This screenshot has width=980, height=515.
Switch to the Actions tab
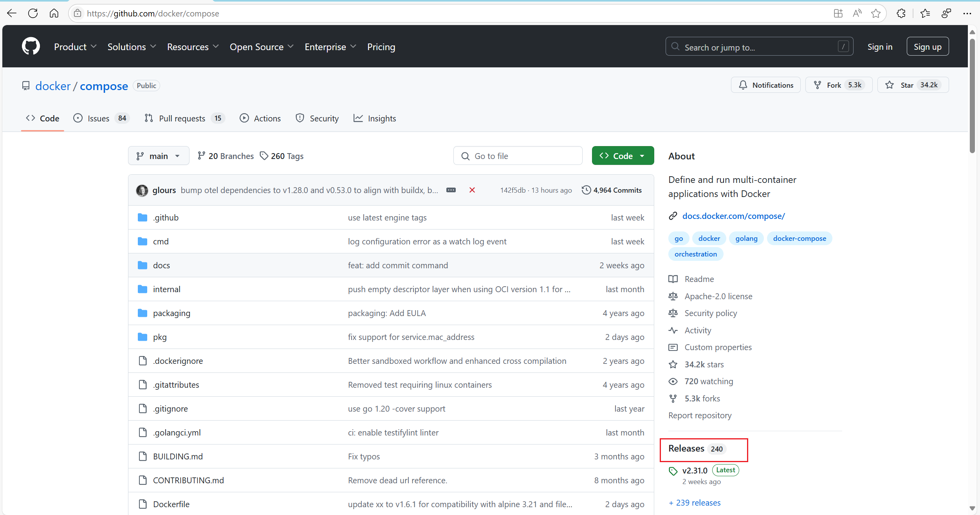[260, 118]
